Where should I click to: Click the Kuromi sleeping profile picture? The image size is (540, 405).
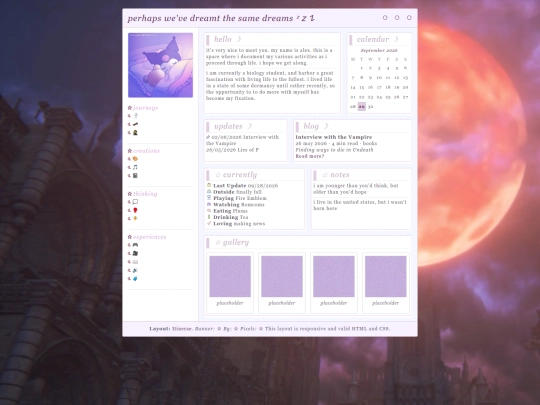pos(160,65)
